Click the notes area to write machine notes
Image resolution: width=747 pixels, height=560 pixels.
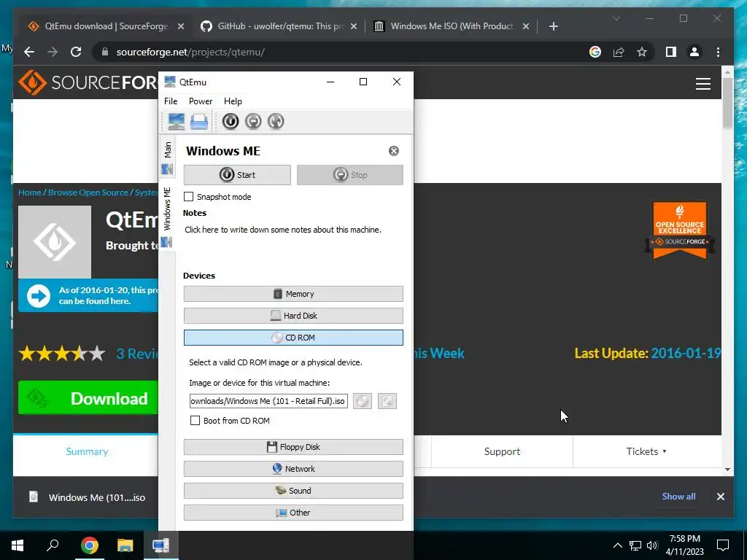point(283,230)
